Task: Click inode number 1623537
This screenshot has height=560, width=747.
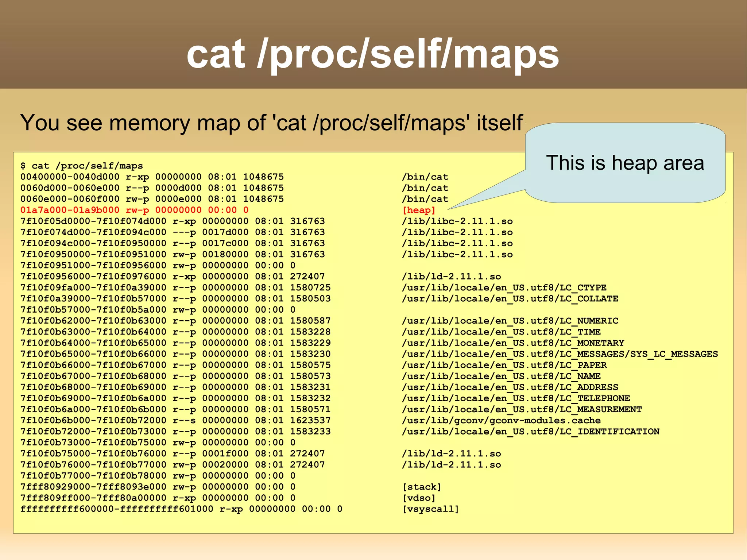Action: [310, 421]
